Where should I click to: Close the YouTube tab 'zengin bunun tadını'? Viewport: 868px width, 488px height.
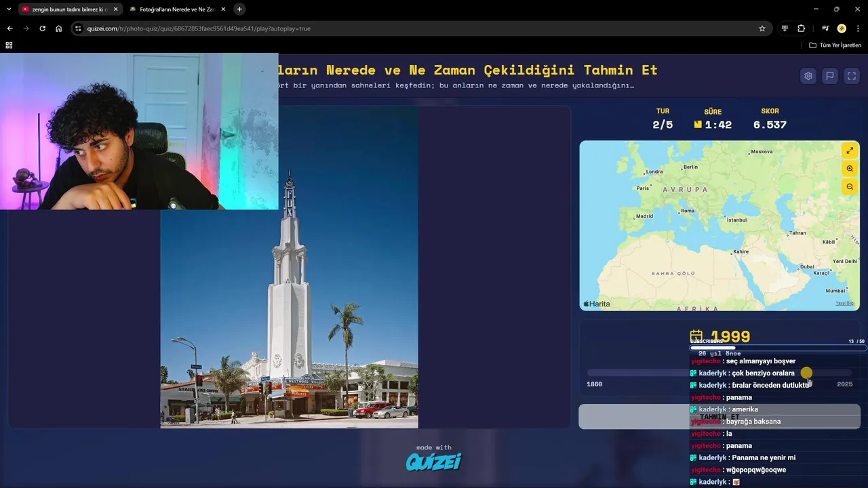point(115,9)
